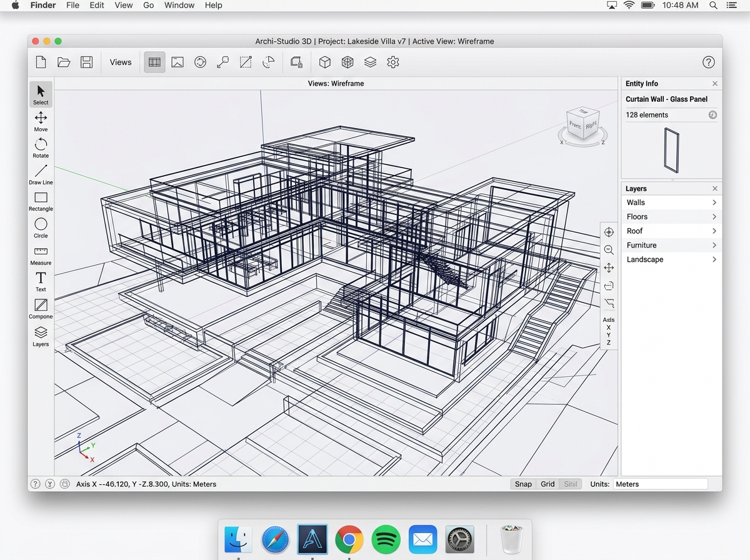Toggle the X axis in viewport strip

click(x=609, y=327)
